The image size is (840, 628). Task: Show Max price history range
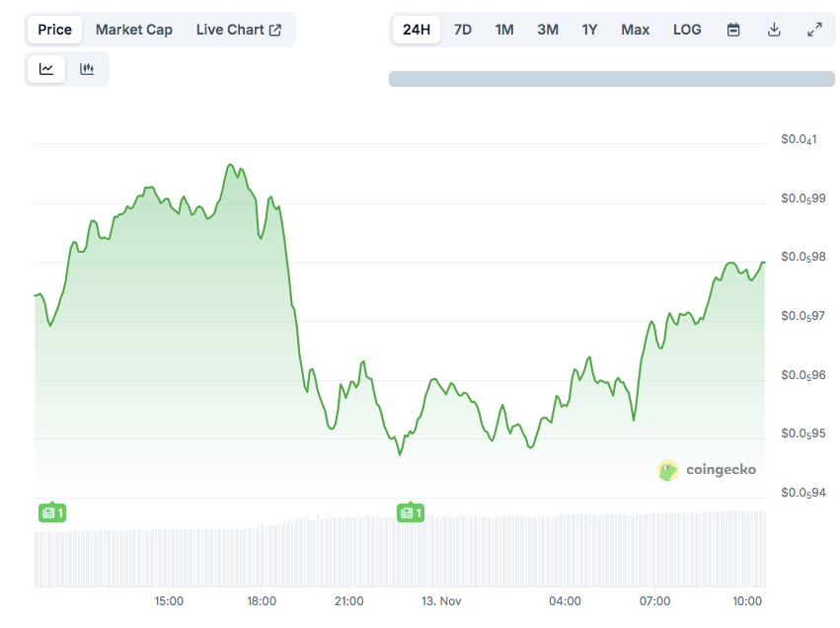(636, 30)
